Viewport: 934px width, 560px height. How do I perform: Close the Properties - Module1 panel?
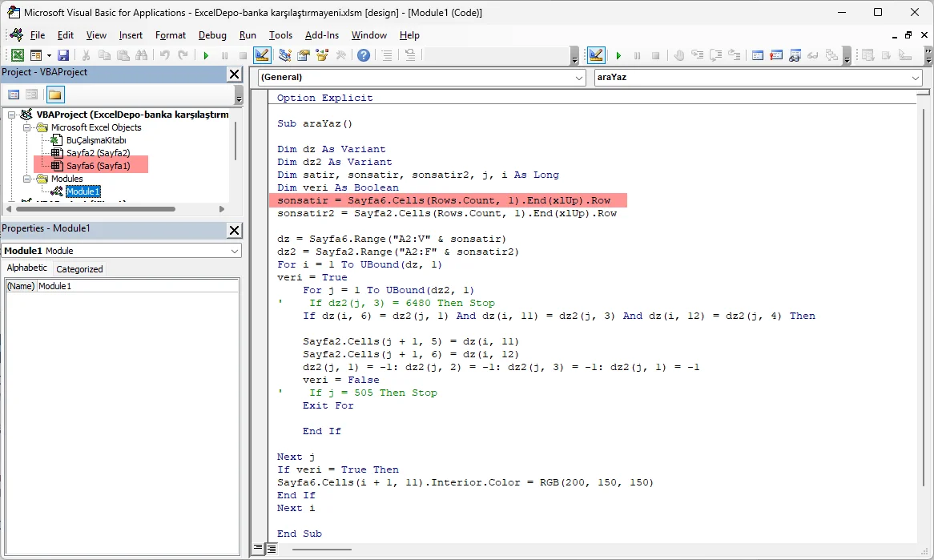[235, 231]
